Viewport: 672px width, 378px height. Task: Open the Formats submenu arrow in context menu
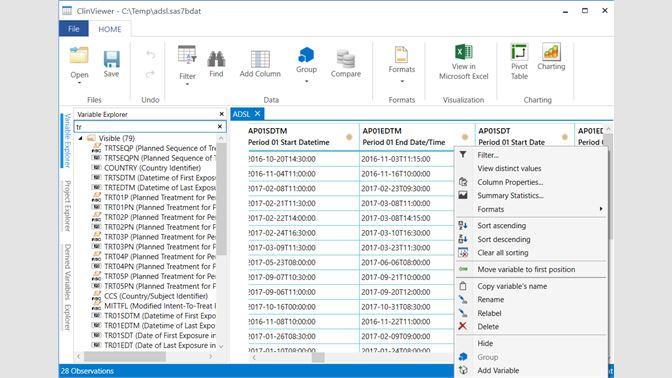(x=601, y=209)
